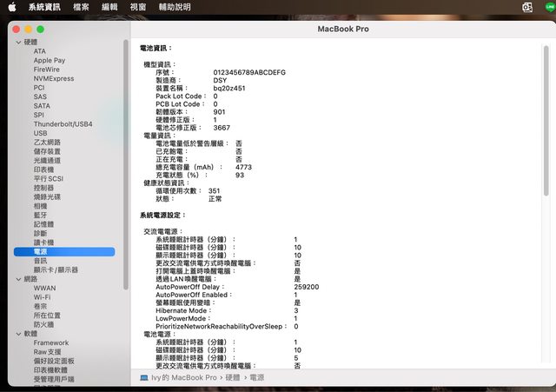Select SPI in the sidebar
The height and width of the screenshot is (392, 556).
click(38, 115)
